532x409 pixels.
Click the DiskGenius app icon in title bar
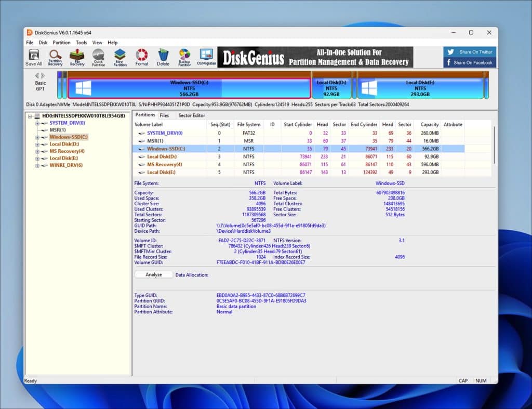coord(30,33)
